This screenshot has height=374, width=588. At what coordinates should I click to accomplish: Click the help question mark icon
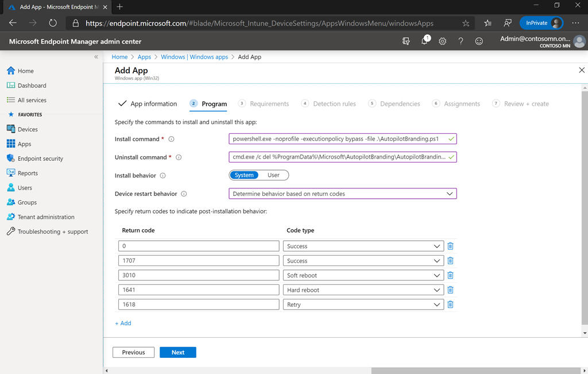click(x=461, y=41)
